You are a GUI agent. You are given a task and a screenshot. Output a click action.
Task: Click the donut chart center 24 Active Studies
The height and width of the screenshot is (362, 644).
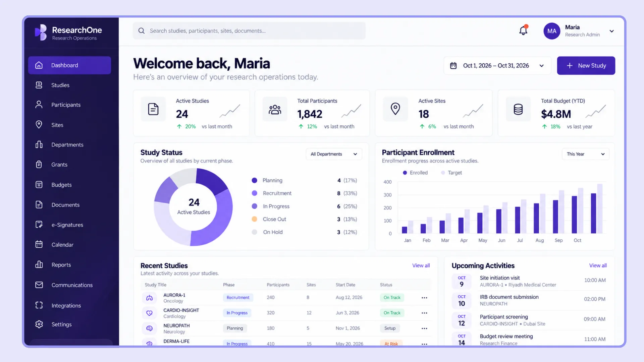pyautogui.click(x=194, y=206)
